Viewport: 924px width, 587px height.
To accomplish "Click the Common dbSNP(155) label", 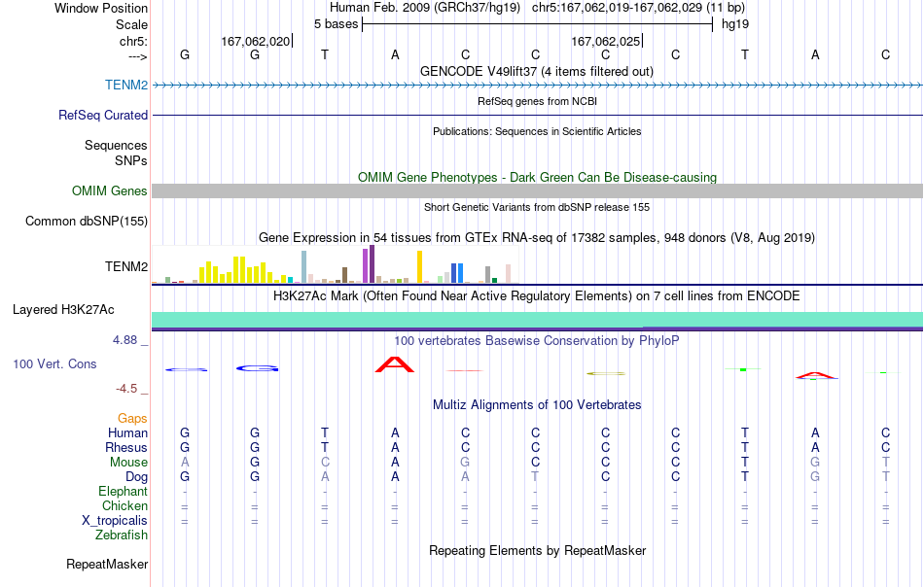I will [86, 222].
